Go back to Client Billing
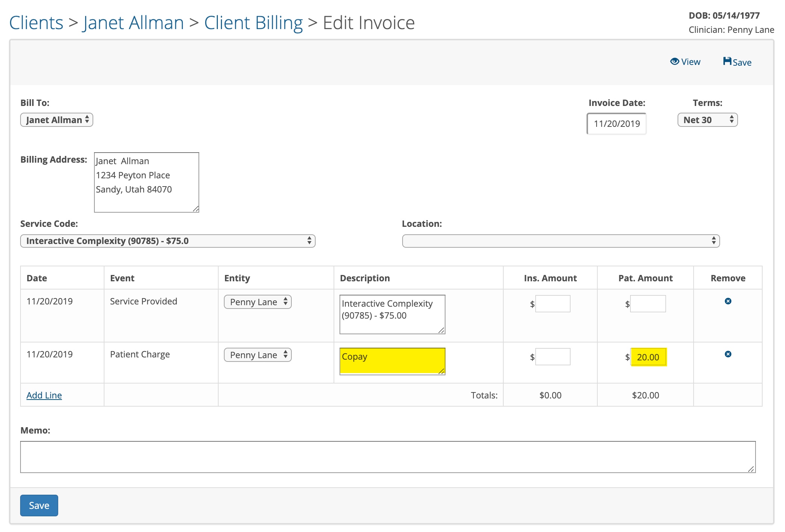 click(253, 22)
